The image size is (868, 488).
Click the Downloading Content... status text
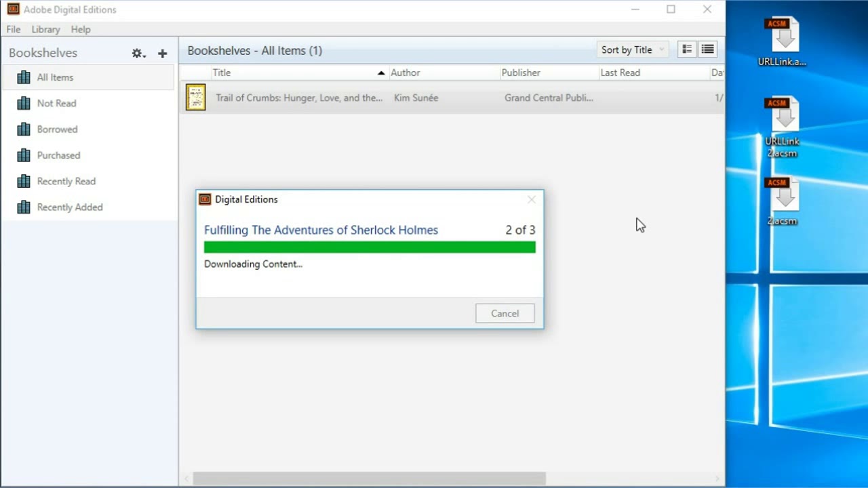(x=253, y=264)
